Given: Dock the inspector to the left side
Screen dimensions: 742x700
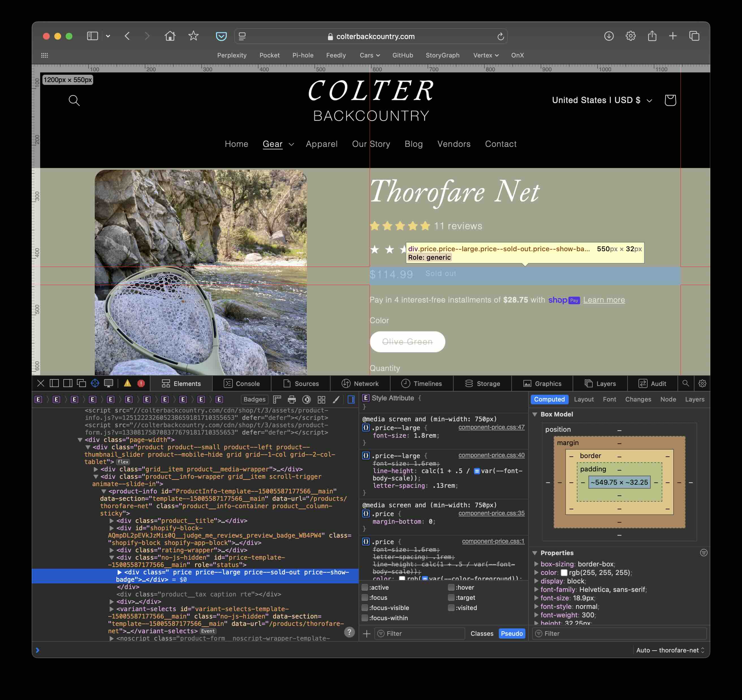Looking at the screenshot, I should 54,383.
